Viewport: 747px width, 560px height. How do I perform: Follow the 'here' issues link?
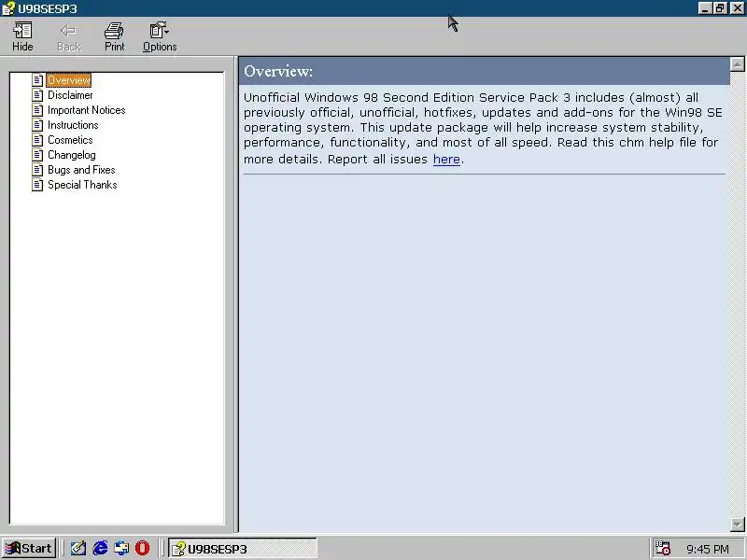point(446,159)
